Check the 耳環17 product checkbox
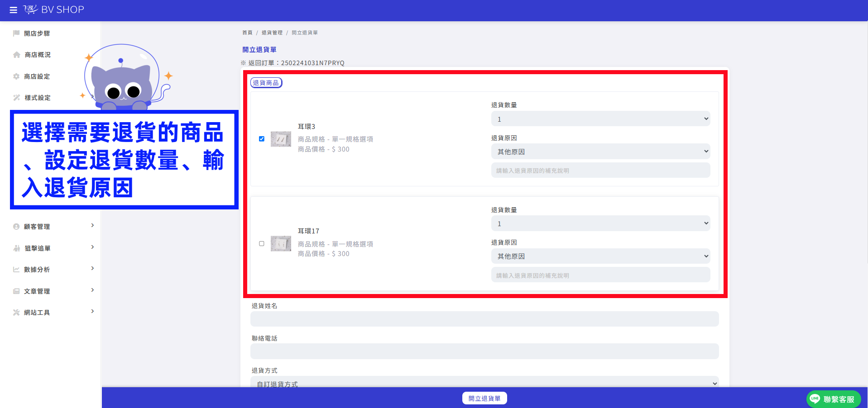Image resolution: width=868 pixels, height=408 pixels. 262,243
